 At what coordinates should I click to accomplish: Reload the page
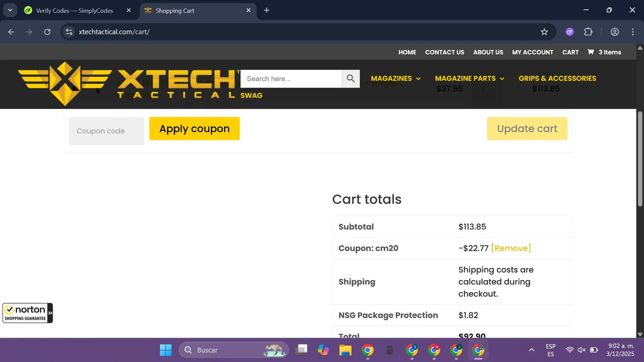[47, 32]
